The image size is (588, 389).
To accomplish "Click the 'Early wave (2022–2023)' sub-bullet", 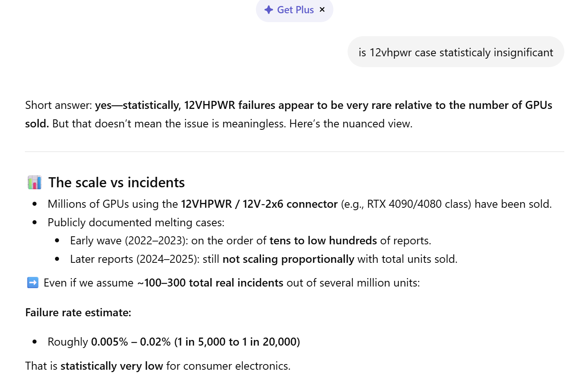I will coord(126,241).
